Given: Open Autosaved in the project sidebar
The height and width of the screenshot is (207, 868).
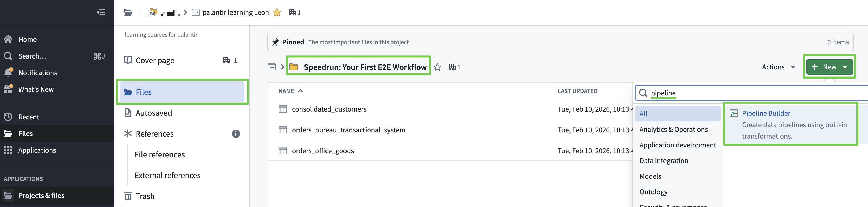Looking at the screenshot, I should pyautogui.click(x=153, y=113).
